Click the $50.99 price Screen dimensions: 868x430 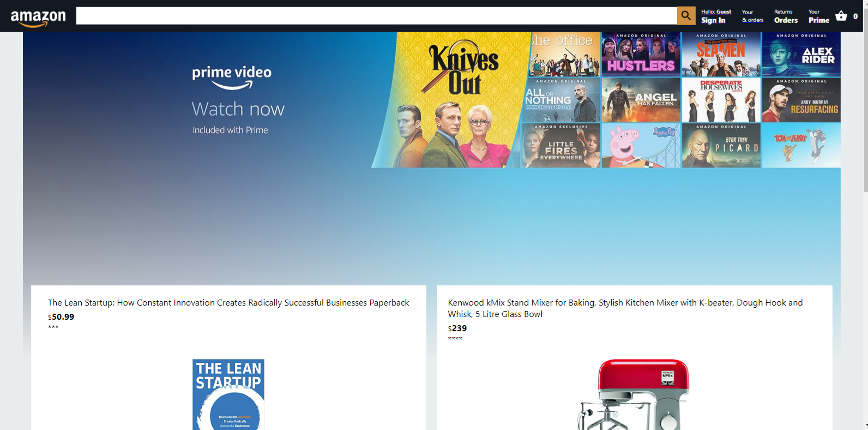pyautogui.click(x=61, y=316)
